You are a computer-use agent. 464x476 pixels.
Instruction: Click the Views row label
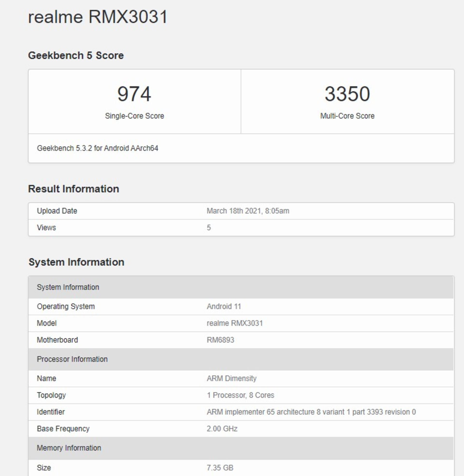coord(46,228)
